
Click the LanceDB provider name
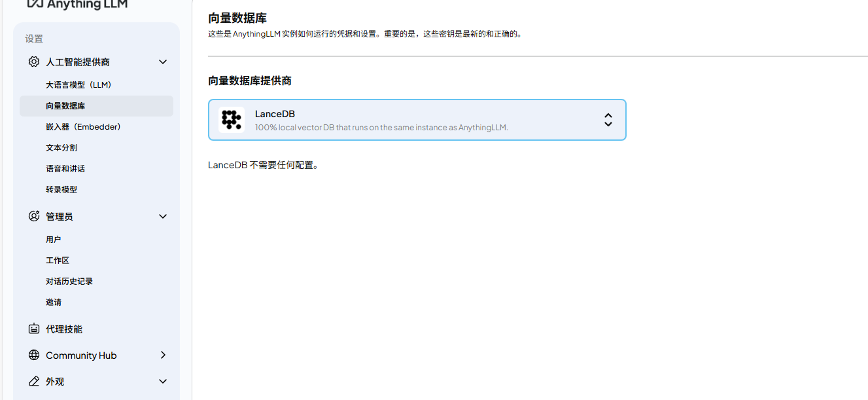click(275, 114)
